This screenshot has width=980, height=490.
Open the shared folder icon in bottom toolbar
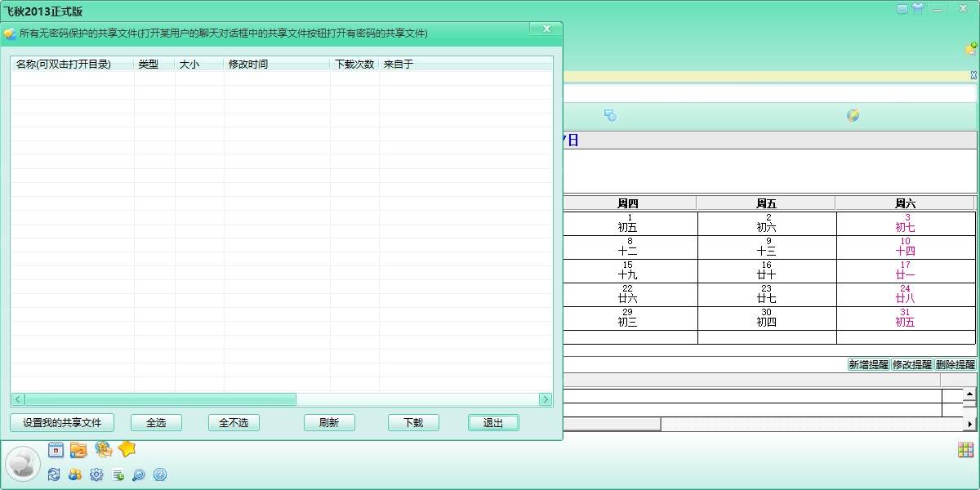coord(78,449)
